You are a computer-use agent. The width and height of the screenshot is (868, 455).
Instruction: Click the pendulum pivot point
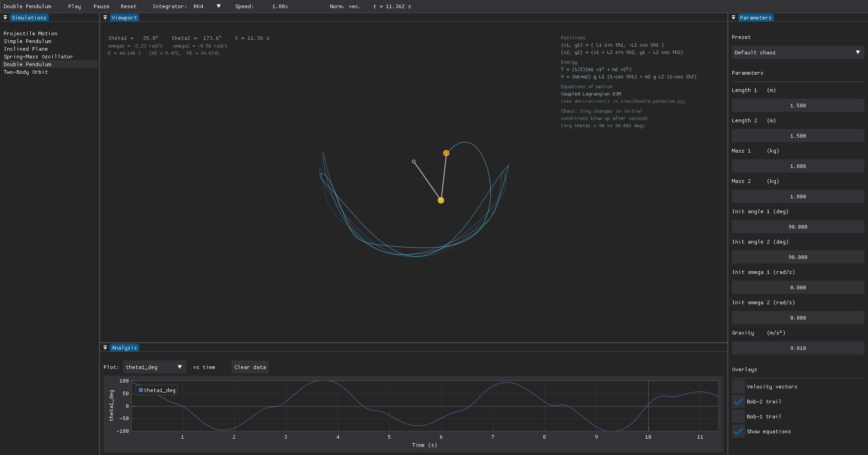(x=413, y=162)
